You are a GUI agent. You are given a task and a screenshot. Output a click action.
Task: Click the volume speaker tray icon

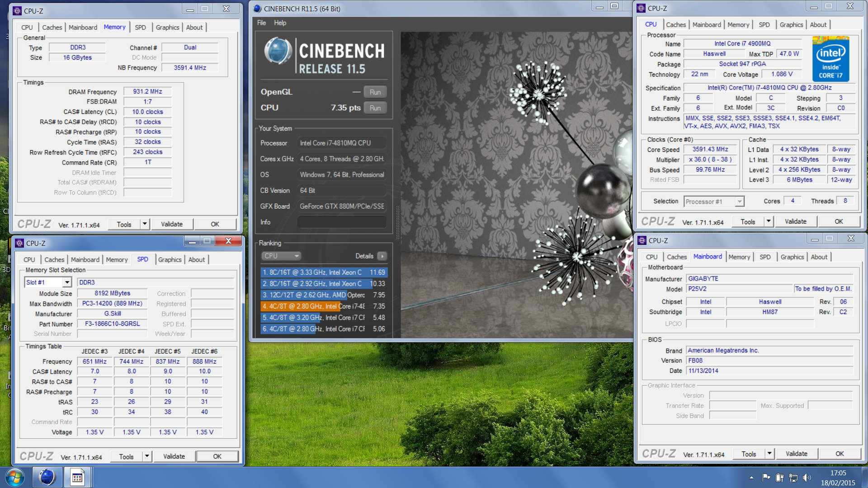coord(807,477)
